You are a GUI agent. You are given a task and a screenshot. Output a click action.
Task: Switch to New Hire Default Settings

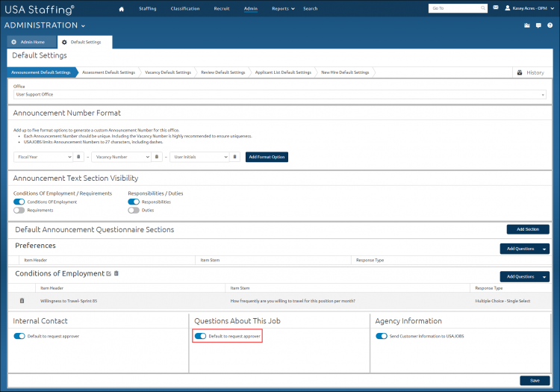pyautogui.click(x=345, y=72)
